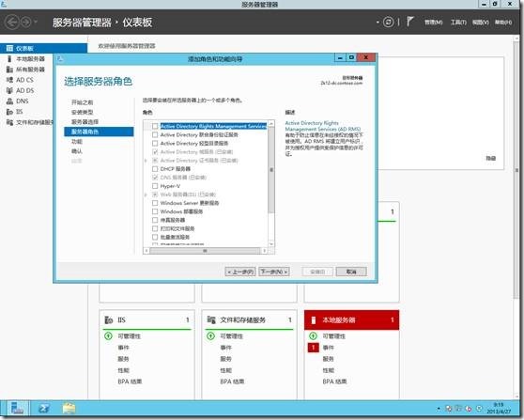Open the 工具(T) menu
This screenshot has height=420, width=524.
click(458, 23)
